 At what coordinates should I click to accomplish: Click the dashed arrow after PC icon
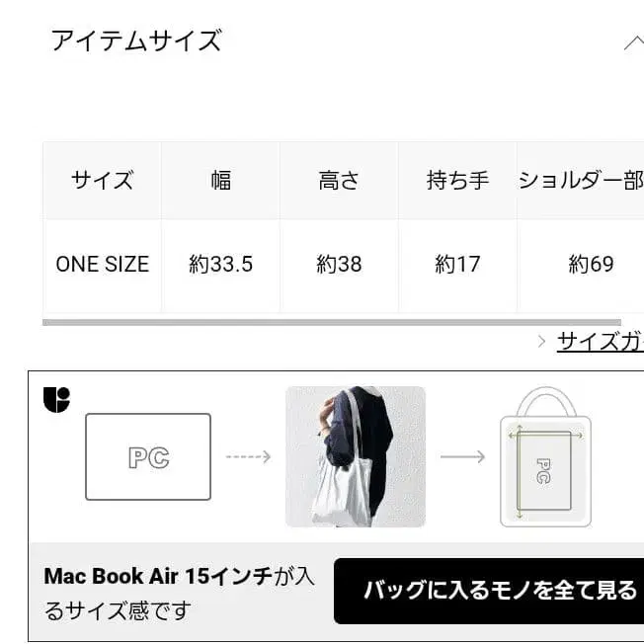click(x=249, y=456)
